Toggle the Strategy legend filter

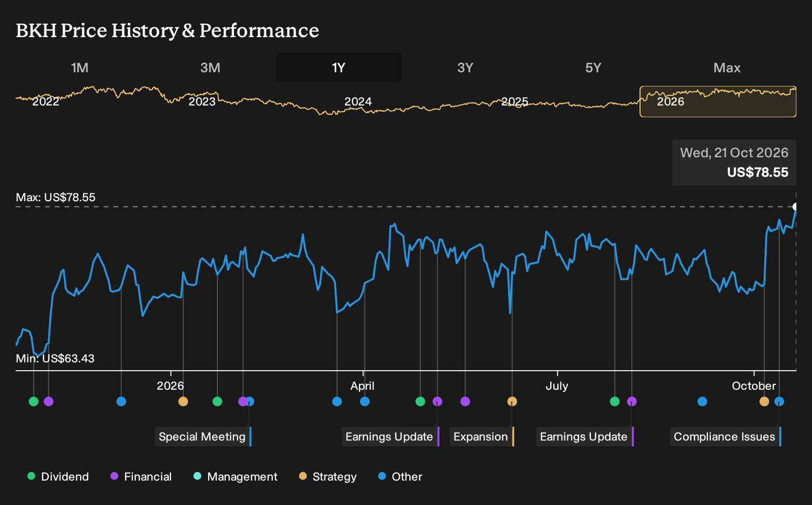[328, 477]
